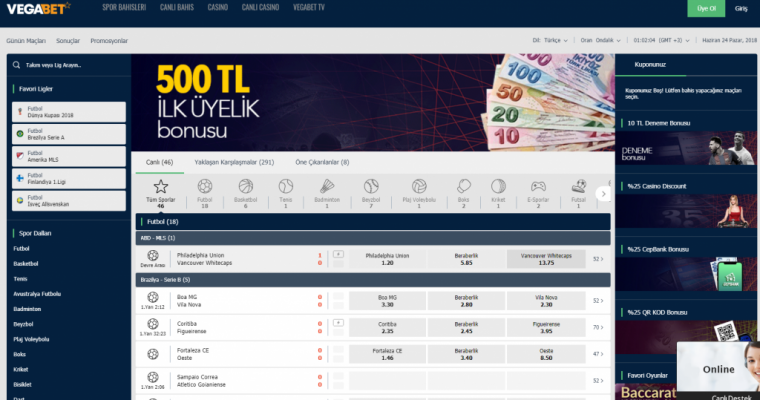Click the Giriş login link
This screenshot has height=400, width=760.
click(741, 8)
